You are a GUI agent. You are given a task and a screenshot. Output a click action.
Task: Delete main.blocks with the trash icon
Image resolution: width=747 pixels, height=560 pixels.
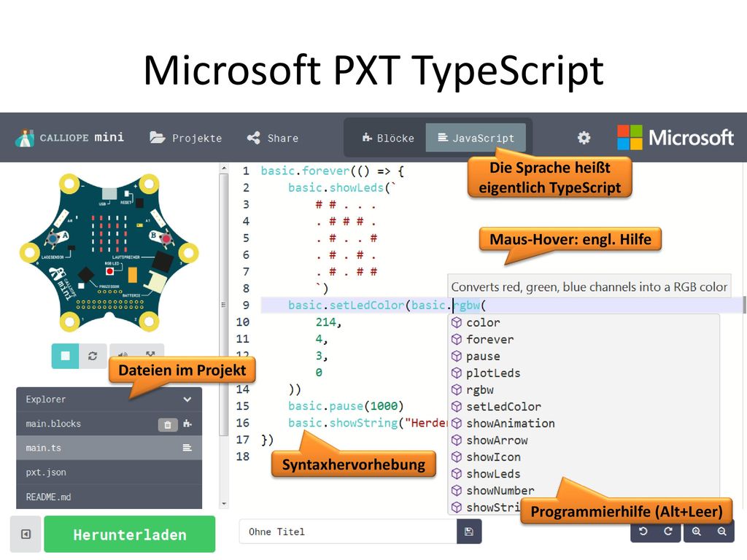pyautogui.click(x=168, y=424)
